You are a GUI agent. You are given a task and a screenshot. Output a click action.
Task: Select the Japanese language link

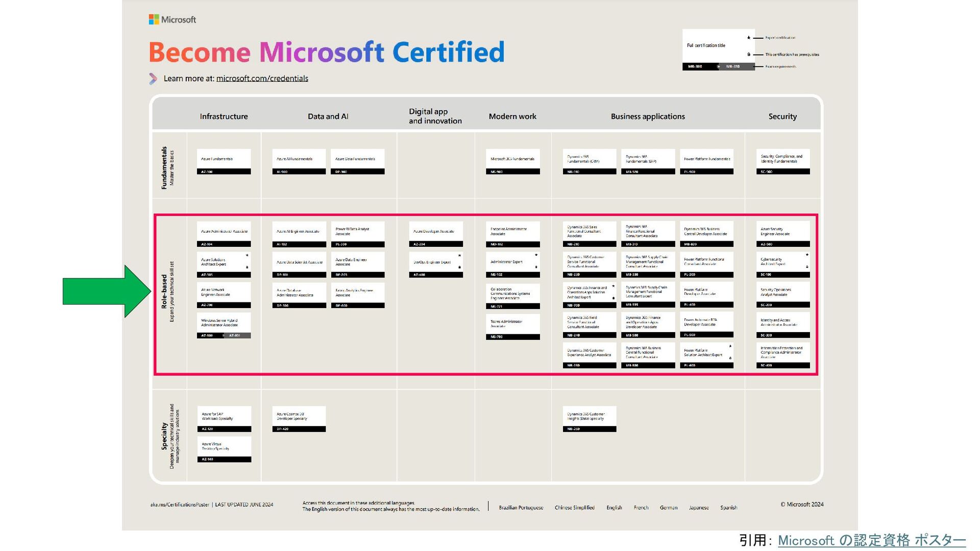click(699, 508)
